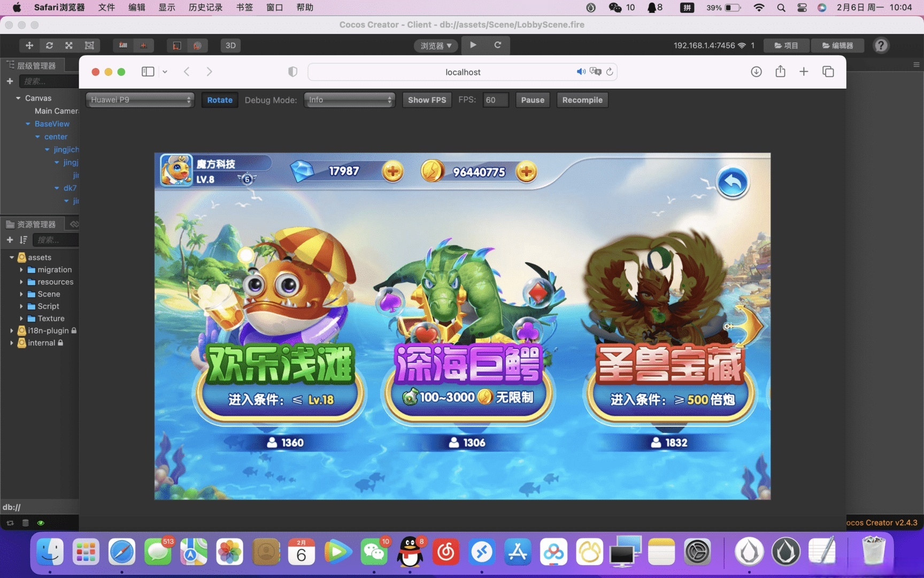Create a new asset with the assets plus icon
The height and width of the screenshot is (578, 924).
[10, 240]
